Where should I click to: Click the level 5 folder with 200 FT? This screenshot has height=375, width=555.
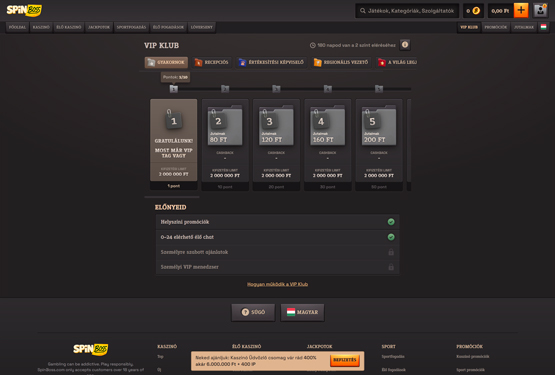379,126
